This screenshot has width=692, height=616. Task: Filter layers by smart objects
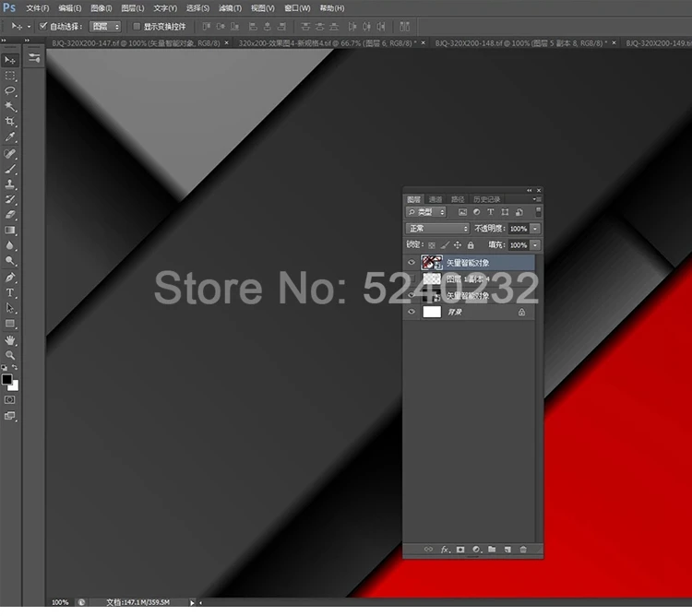(519, 212)
